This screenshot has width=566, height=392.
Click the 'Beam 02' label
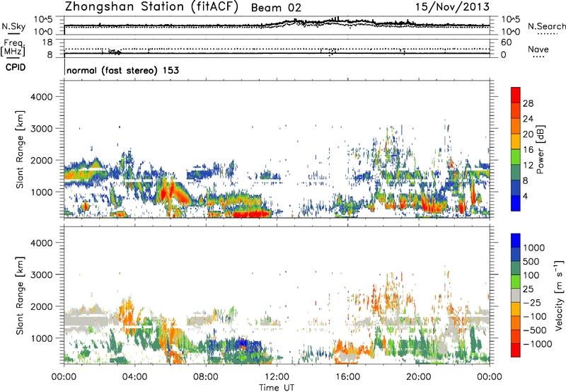tap(276, 8)
